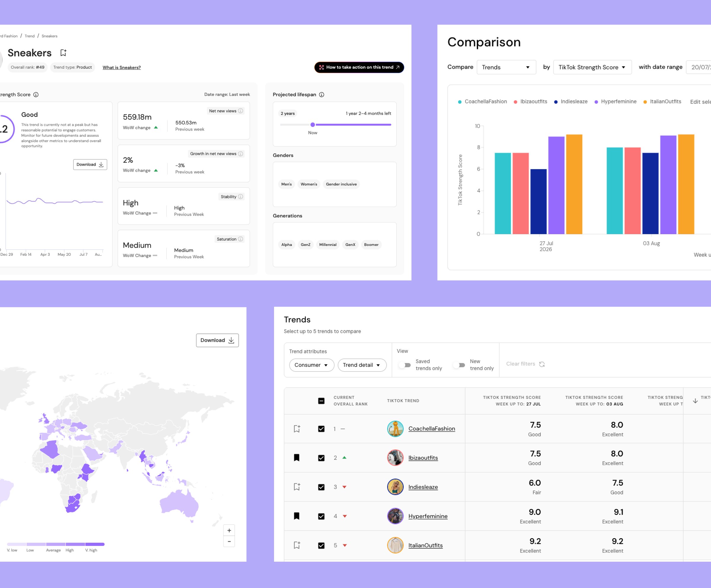Open the Compare Trends dropdown
The height and width of the screenshot is (588, 711).
coord(506,67)
